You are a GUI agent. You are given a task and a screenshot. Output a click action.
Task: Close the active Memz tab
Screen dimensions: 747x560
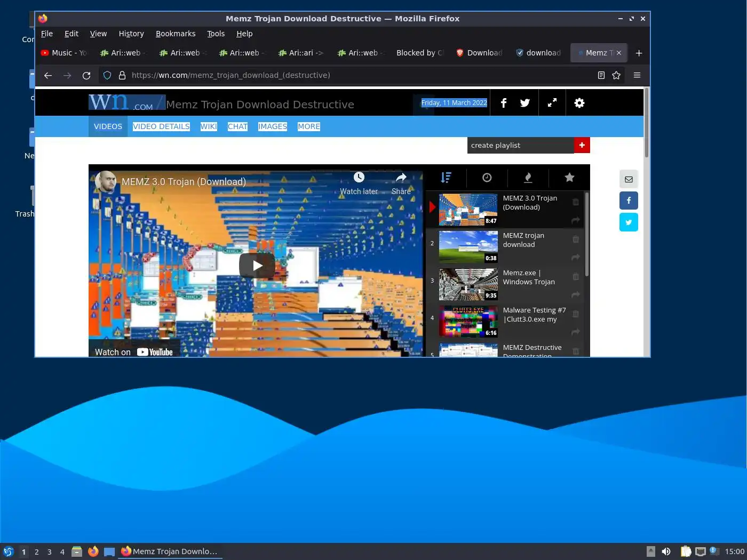pos(619,53)
